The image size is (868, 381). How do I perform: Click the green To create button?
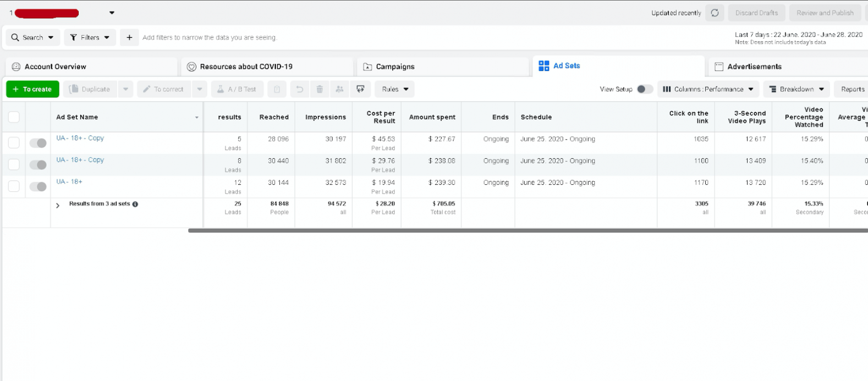coord(32,89)
